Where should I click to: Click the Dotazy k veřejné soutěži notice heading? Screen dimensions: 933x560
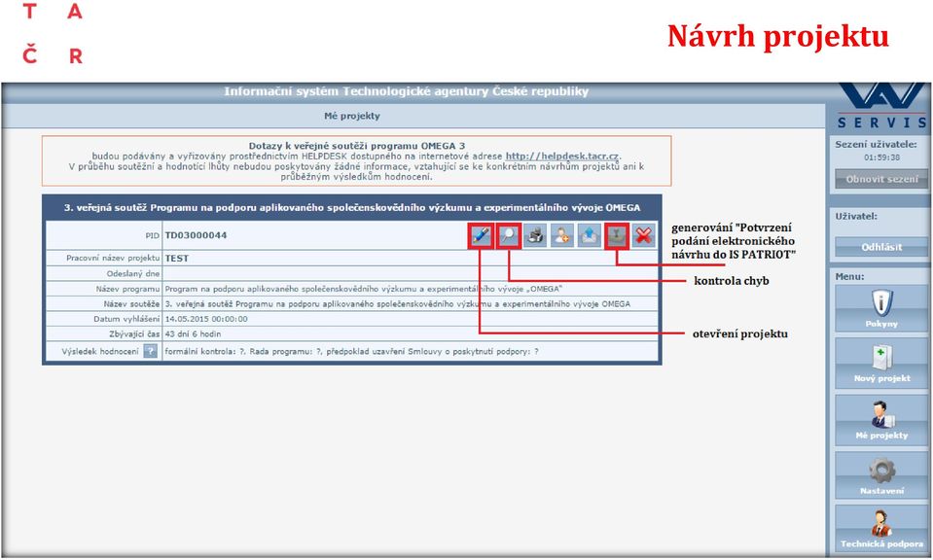357,146
